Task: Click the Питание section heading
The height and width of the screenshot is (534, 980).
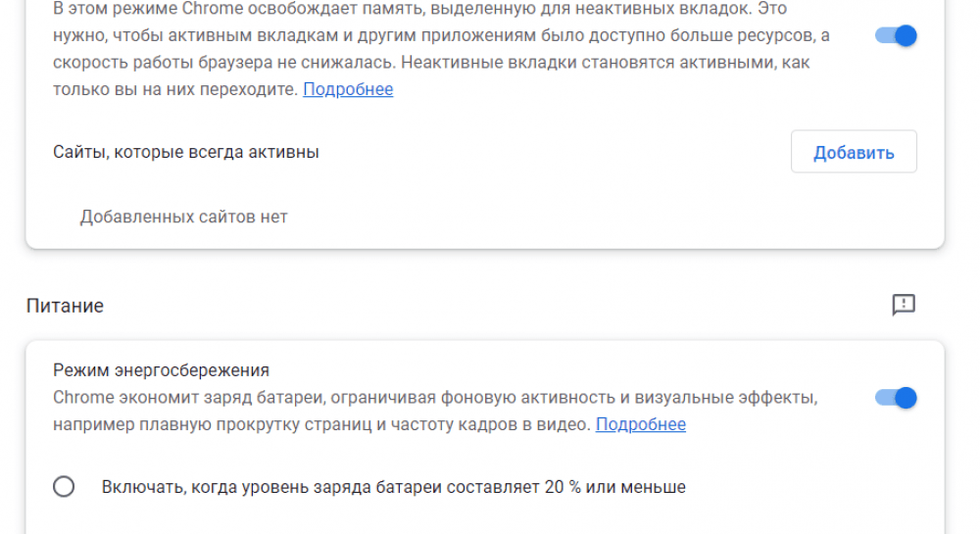Action: pyautogui.click(x=65, y=306)
